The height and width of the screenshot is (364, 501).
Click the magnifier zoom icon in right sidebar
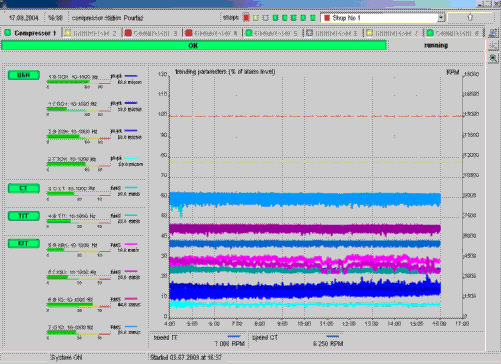pos(493,58)
